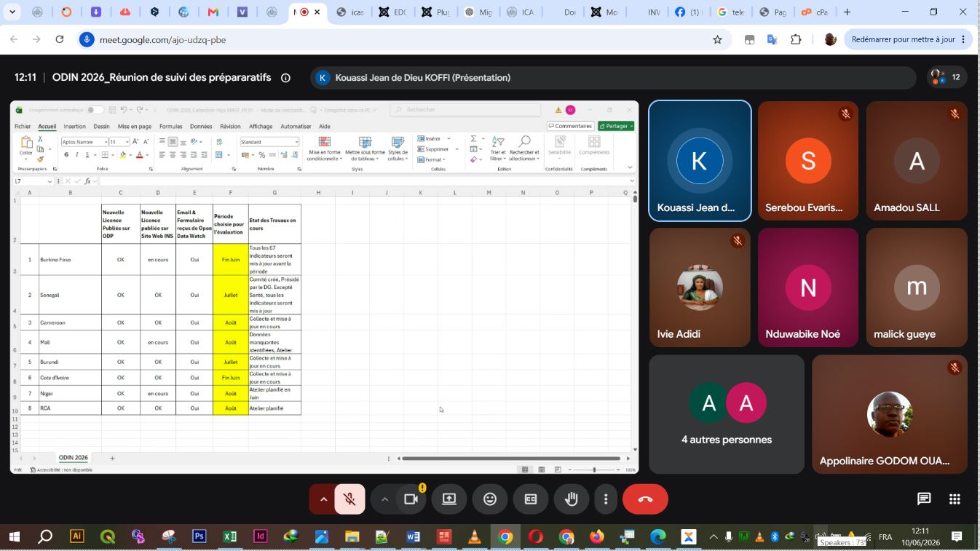Image resolution: width=980 pixels, height=551 pixels.
Task: Open Trier et filtrer menu
Action: coord(498,148)
